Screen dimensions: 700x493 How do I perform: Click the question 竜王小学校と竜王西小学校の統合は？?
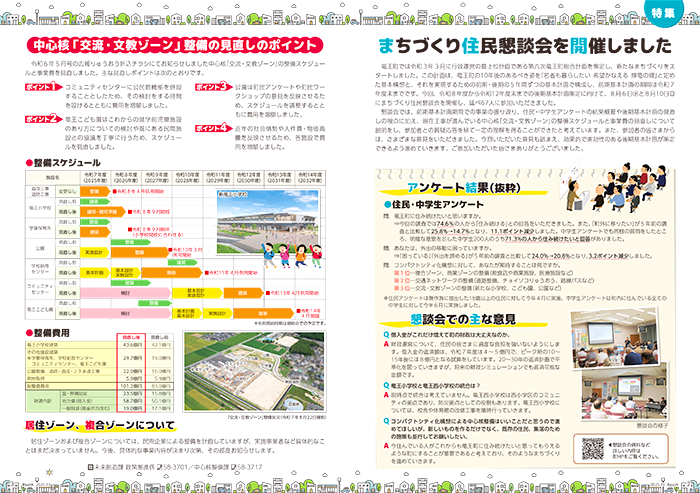click(436, 385)
